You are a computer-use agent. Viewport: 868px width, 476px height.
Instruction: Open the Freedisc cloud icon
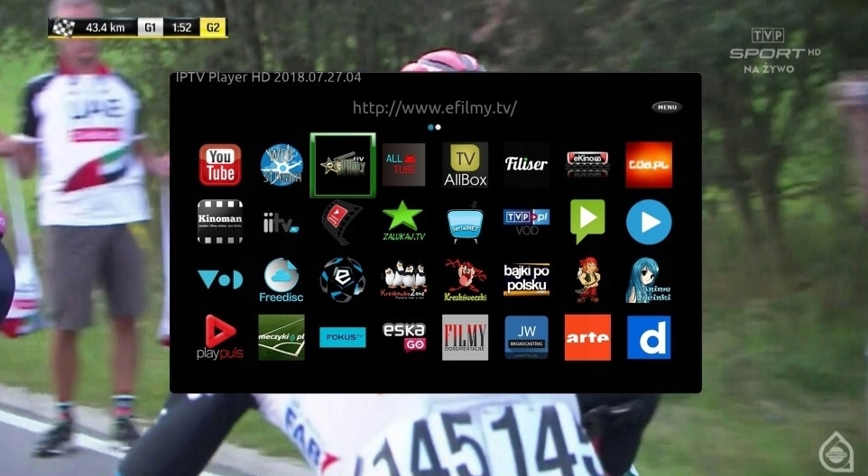coord(282,280)
